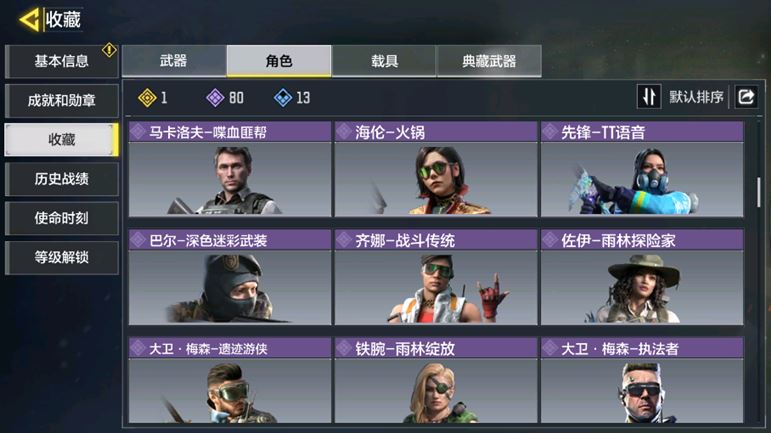Open the 典藏武器 tab
The image size is (771, 433).
point(489,61)
